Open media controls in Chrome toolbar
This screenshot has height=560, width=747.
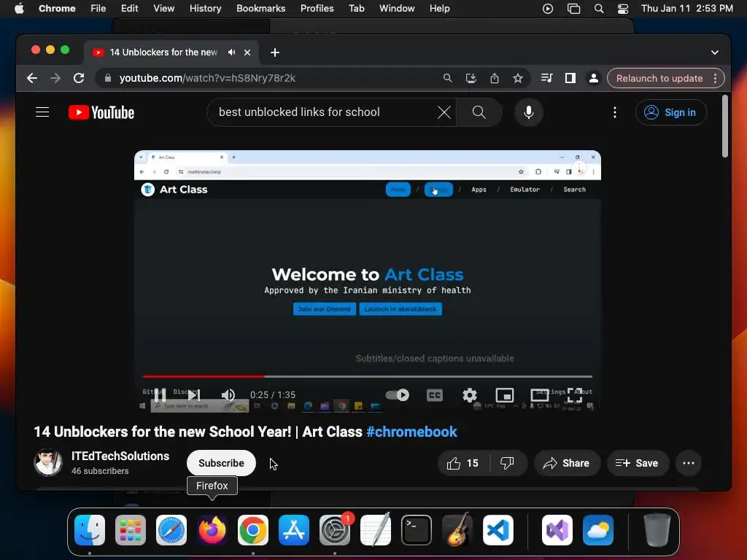click(x=547, y=78)
